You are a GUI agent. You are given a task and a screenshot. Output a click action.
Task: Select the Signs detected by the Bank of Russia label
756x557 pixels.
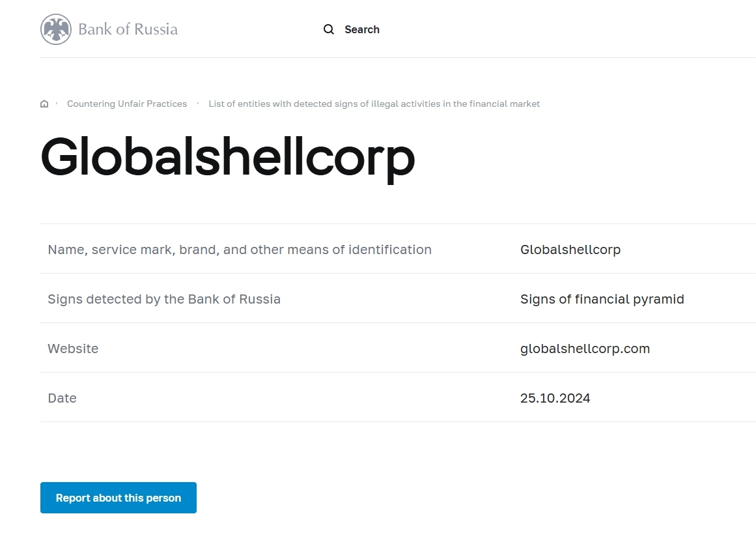coord(164,299)
